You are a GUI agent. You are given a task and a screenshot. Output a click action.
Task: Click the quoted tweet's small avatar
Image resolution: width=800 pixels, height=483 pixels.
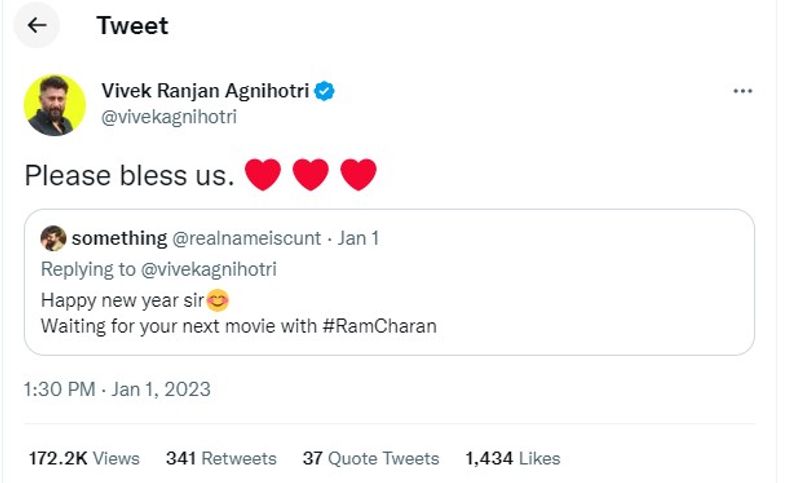[x=54, y=238]
